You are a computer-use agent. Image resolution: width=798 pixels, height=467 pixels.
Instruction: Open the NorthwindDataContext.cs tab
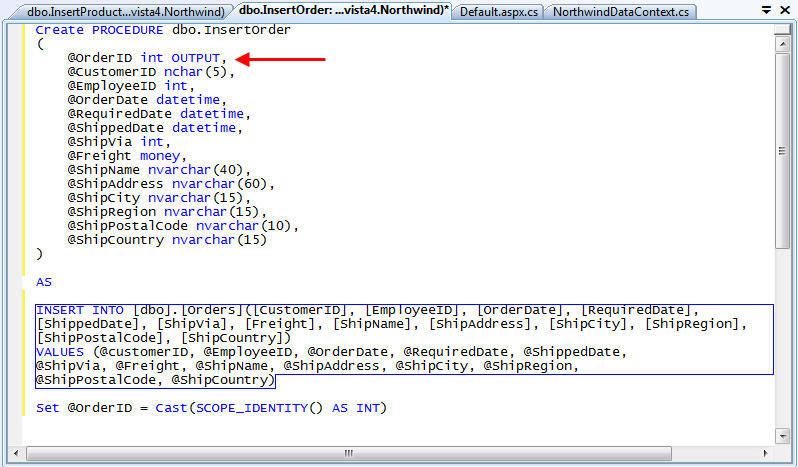coord(620,12)
